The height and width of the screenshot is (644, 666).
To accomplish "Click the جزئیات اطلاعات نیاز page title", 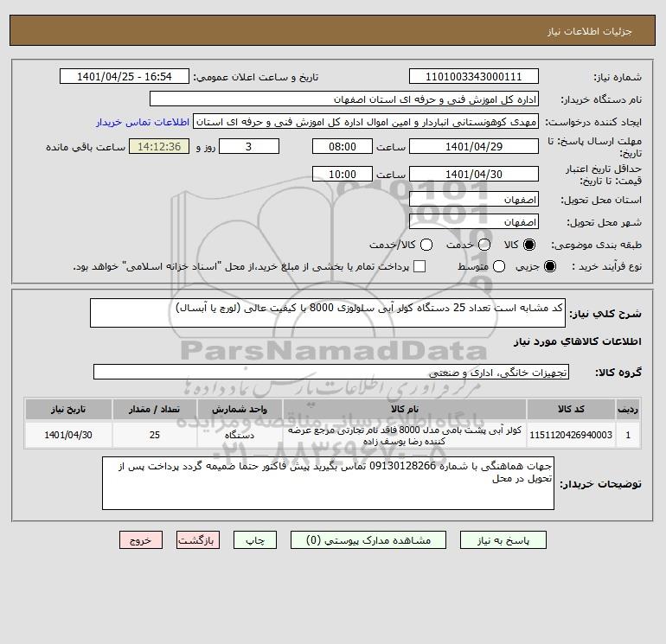I will [x=590, y=31].
